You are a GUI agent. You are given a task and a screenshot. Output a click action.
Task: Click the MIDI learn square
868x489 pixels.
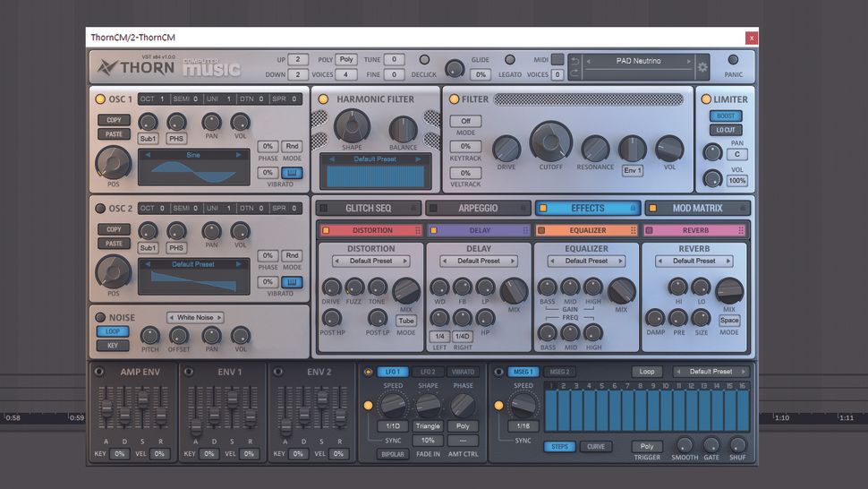pos(557,59)
